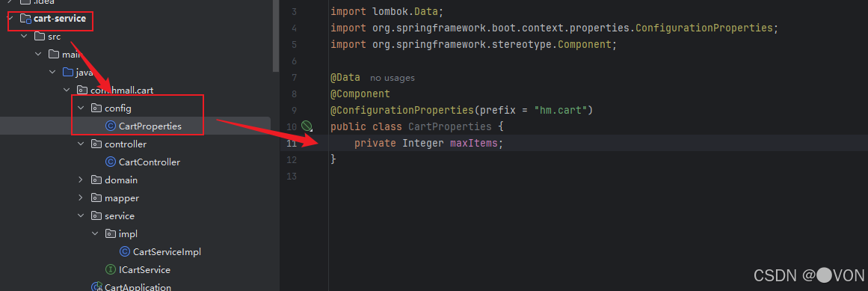Screen dimensions: 868x291
Task: Click the ConfigurationProperties import on line 4
Action: 704,28
